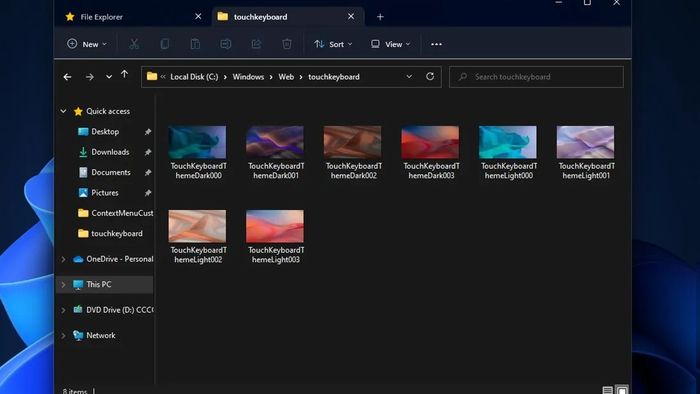
Task: Click the pin icon beside Downloads
Action: point(148,152)
